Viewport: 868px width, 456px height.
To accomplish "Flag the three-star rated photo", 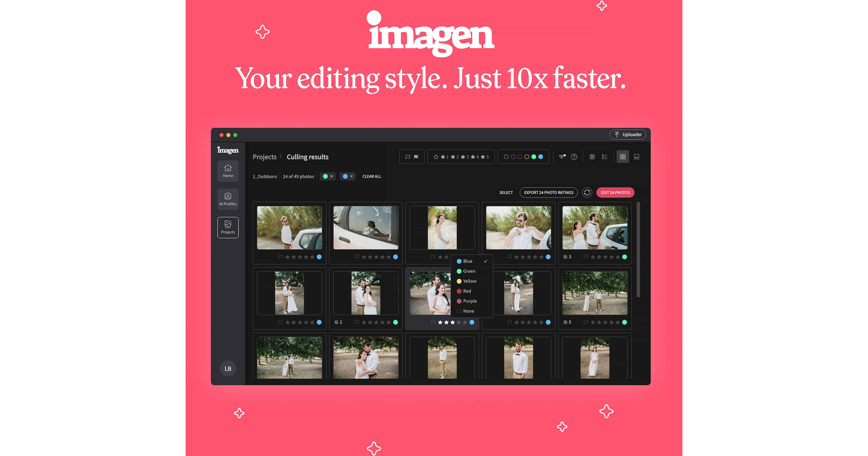I will (x=433, y=322).
